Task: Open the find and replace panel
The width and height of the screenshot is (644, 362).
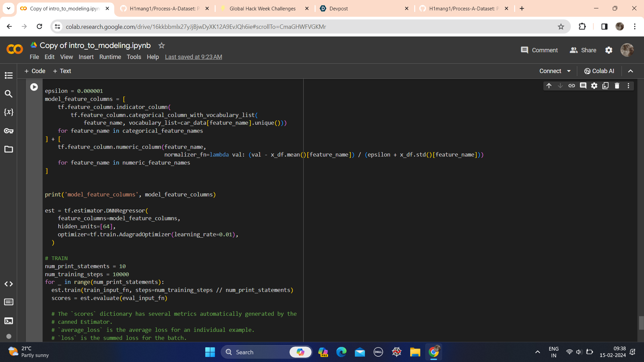Action: [x=9, y=94]
